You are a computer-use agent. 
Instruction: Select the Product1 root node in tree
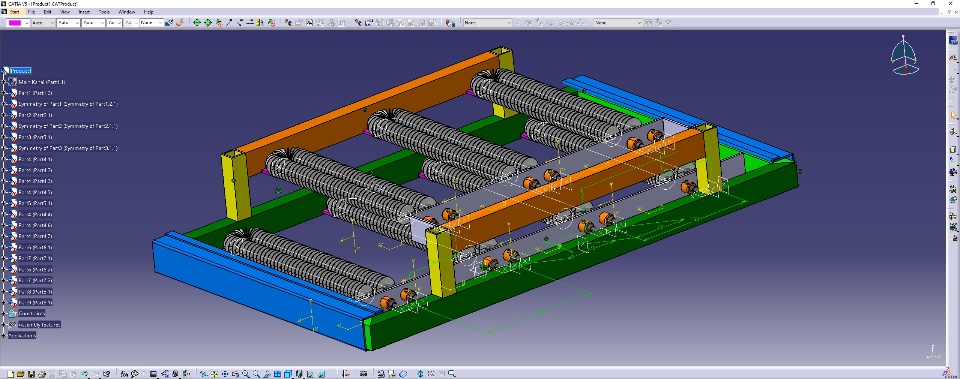pos(20,70)
